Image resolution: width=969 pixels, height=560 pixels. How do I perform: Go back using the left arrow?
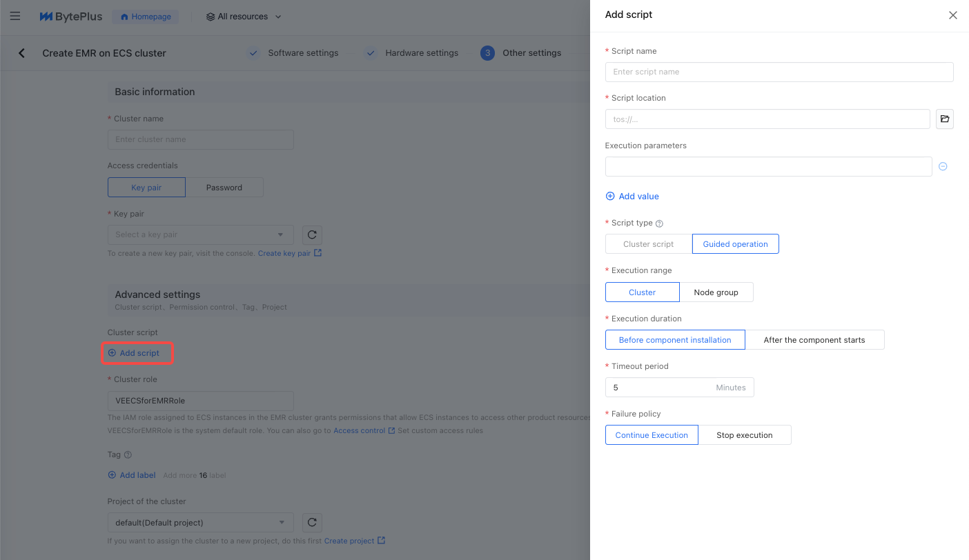(x=22, y=53)
